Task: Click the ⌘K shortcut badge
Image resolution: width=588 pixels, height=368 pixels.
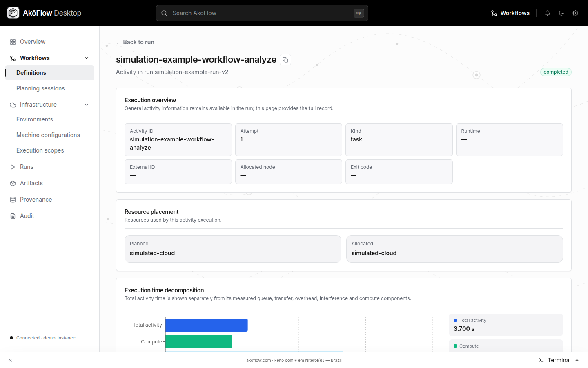Action: point(359,13)
